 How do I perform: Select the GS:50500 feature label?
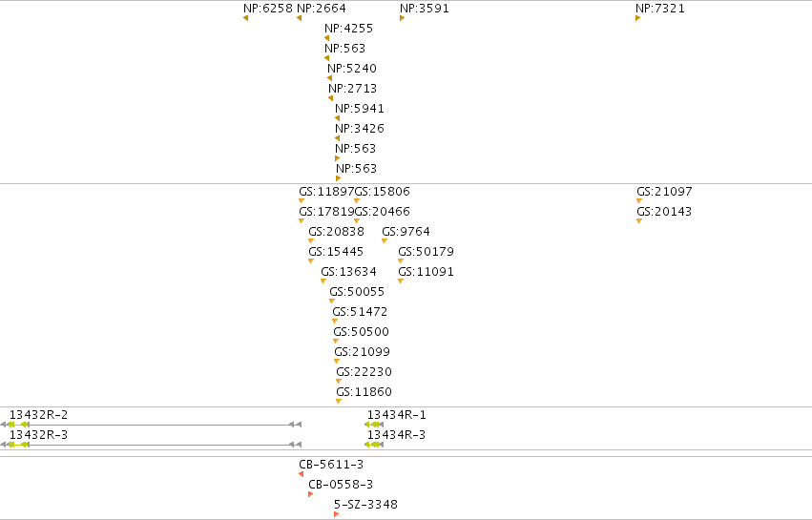(x=361, y=332)
